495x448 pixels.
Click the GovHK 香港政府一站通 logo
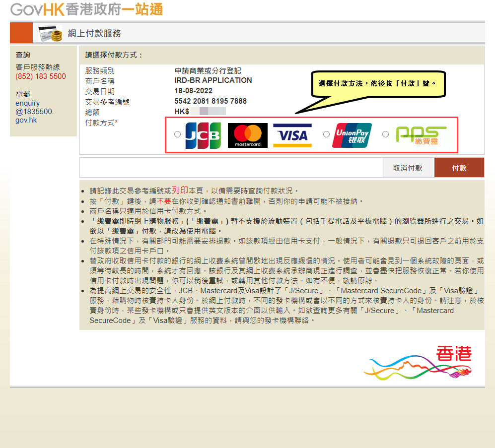[86, 9]
